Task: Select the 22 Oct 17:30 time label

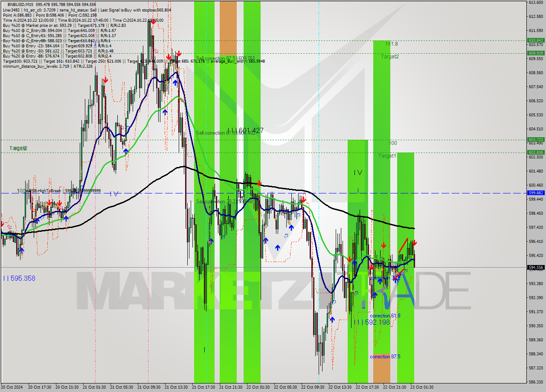Action: click(x=367, y=387)
